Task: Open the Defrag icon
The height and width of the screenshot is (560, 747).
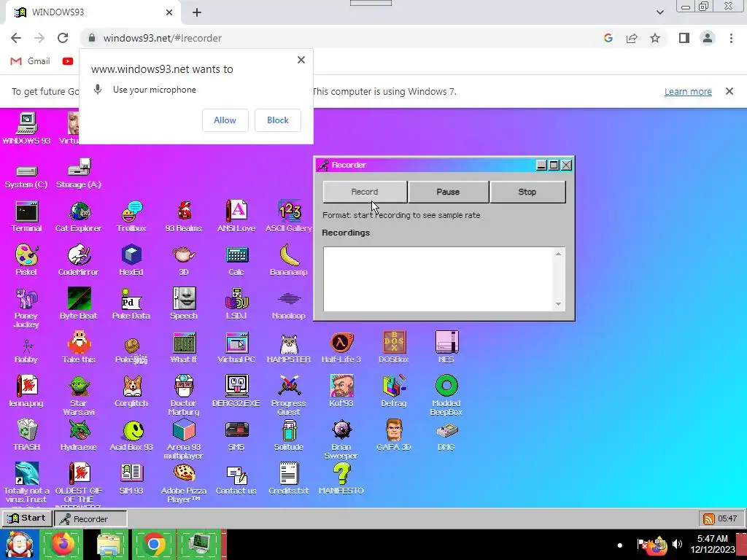Action: [393, 391]
